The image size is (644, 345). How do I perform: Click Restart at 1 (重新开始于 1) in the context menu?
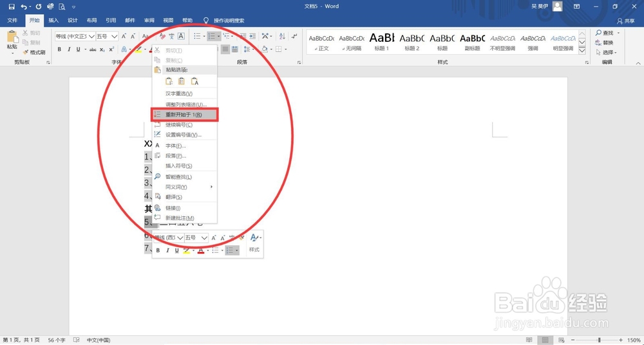(184, 115)
